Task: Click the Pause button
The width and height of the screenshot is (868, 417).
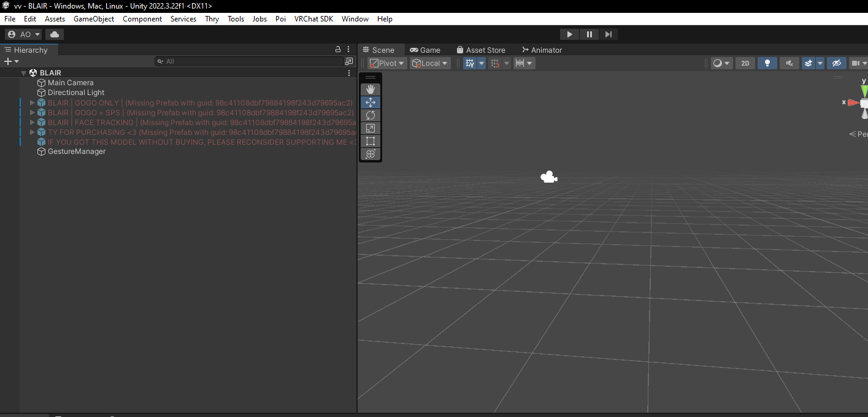Action: (x=589, y=34)
